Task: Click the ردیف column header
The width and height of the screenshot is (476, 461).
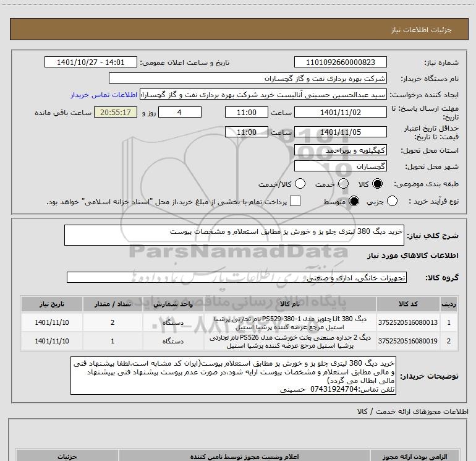Action: click(x=449, y=304)
